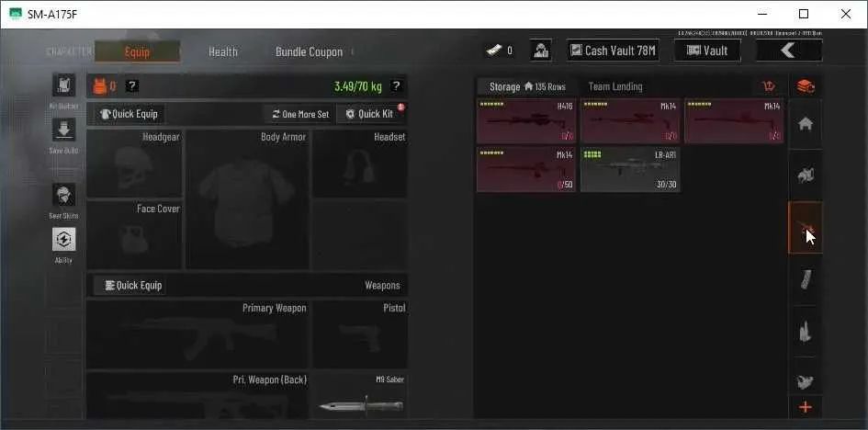
Task: Select the empty Pistol slot
Action: pos(360,334)
